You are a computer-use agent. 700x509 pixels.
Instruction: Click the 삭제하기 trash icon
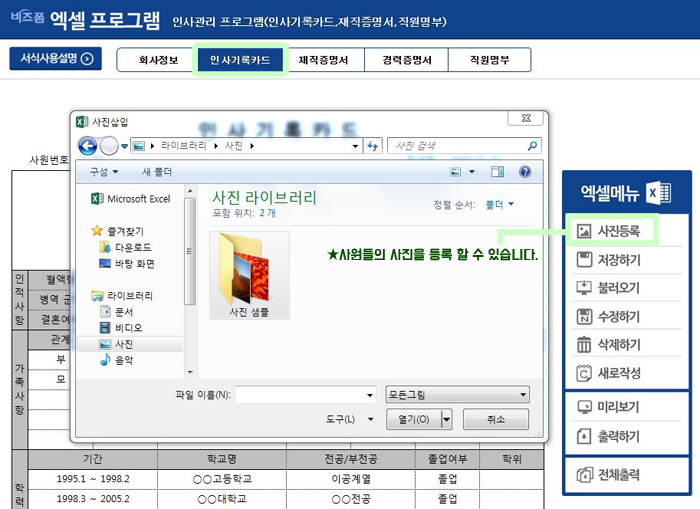click(x=584, y=345)
